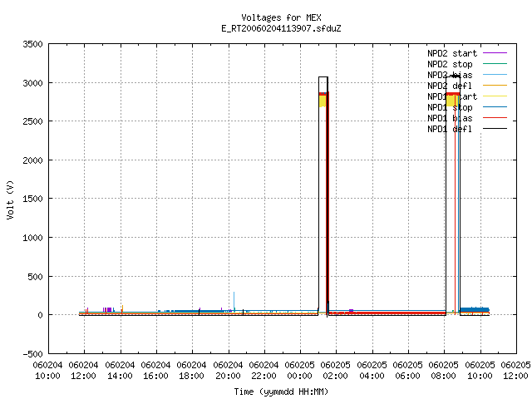Click the 1000 y-axis tick label
This screenshot has width=532, height=399.
[33, 238]
